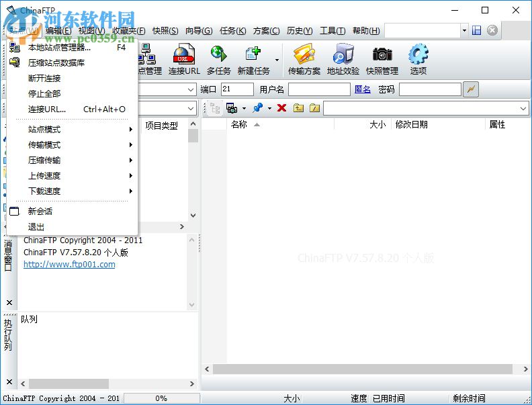
Task: Open the 任务(K) menu
Action: point(232,31)
